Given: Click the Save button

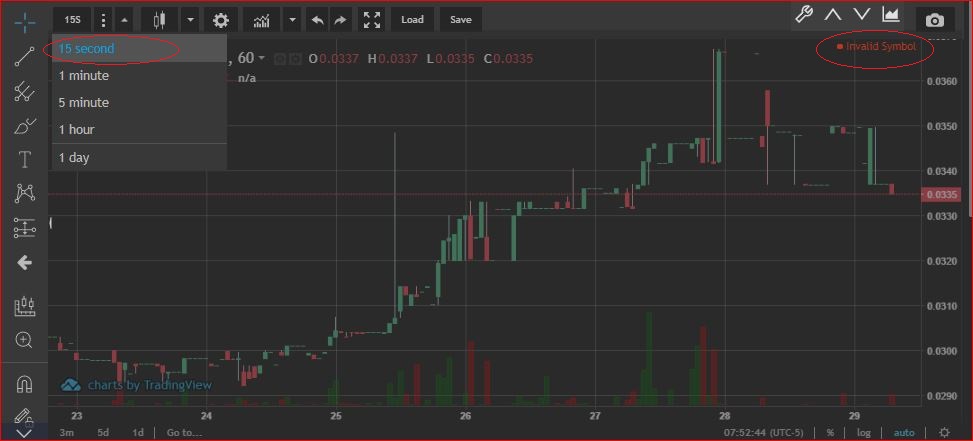Looking at the screenshot, I should (460, 20).
